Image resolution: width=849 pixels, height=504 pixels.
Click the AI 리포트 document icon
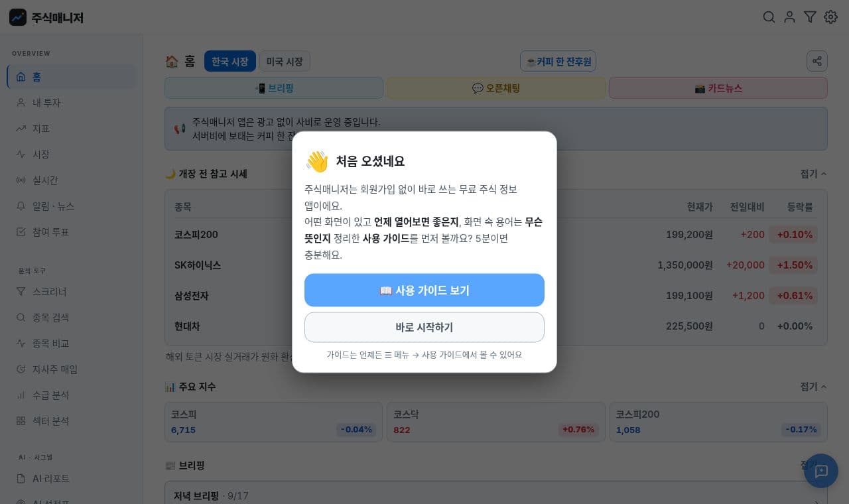point(21,479)
